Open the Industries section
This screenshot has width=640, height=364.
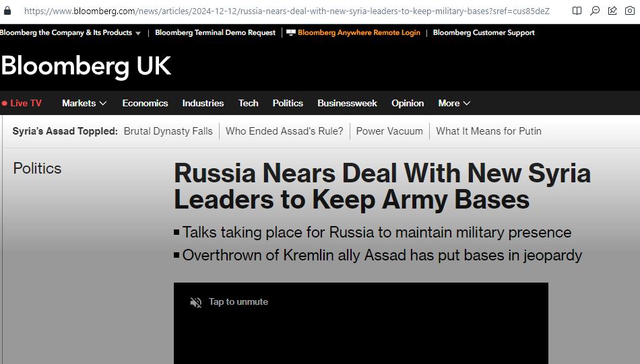click(x=203, y=103)
